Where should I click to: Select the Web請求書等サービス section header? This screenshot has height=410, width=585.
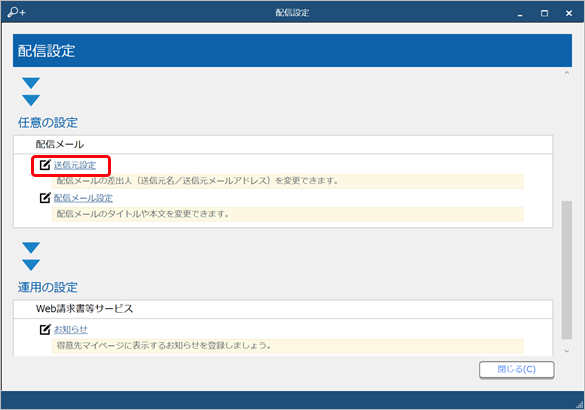point(283,309)
